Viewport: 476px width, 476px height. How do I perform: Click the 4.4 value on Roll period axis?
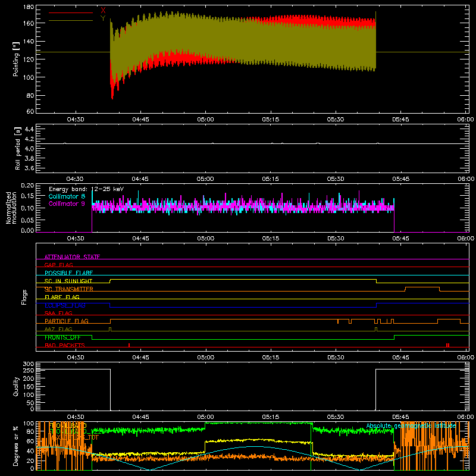coord(29,129)
